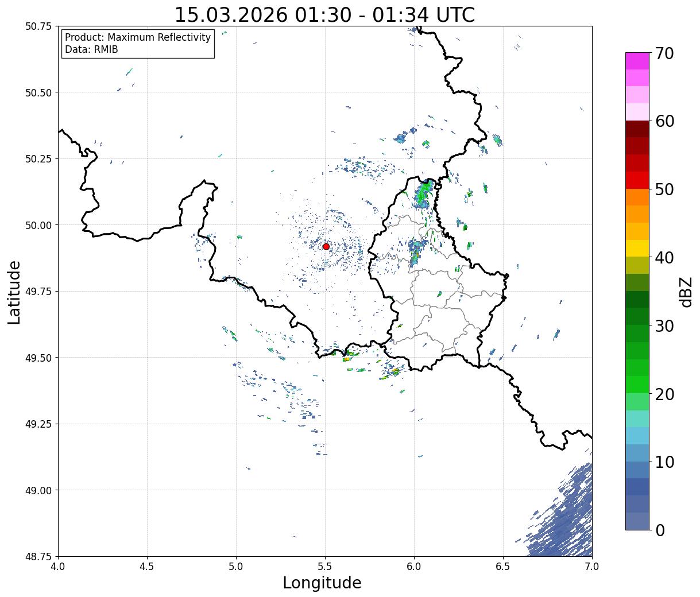The width and height of the screenshot is (700, 597).
Task: Click the plot title showing 15.03.2026 time
Action: tap(324, 15)
